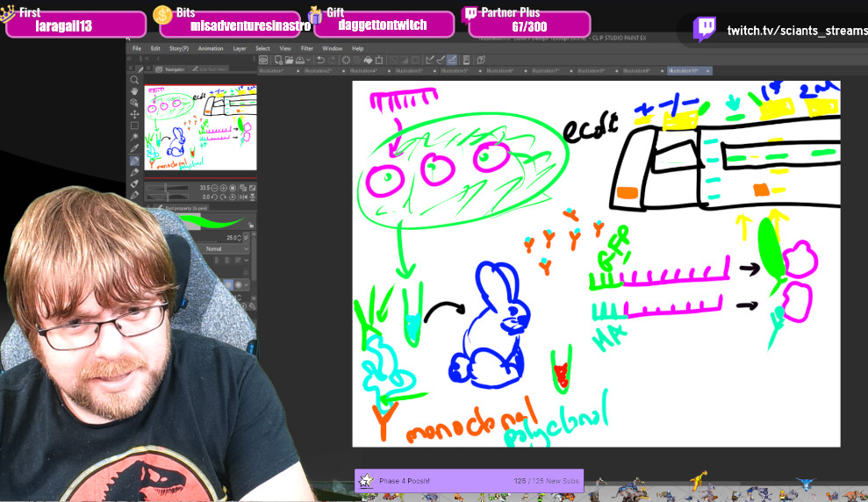Click the Redo arrow
868x502 pixels.
pos(331,60)
